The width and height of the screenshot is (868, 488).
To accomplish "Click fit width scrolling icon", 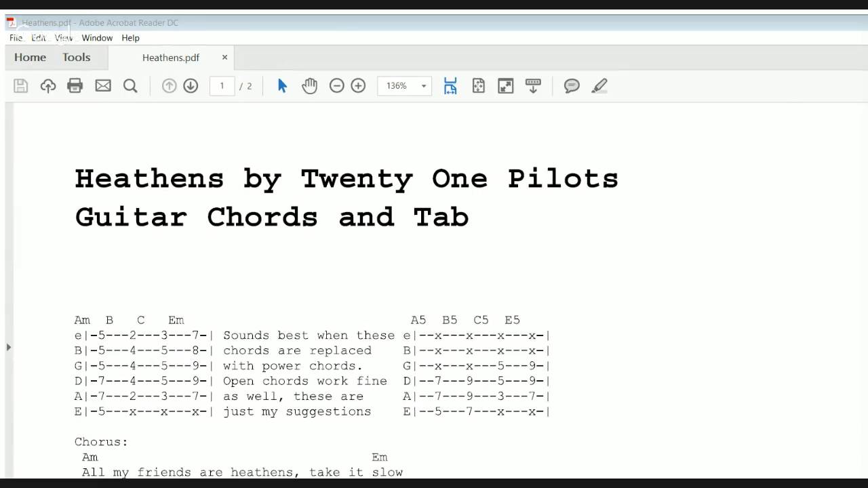I will coord(450,86).
